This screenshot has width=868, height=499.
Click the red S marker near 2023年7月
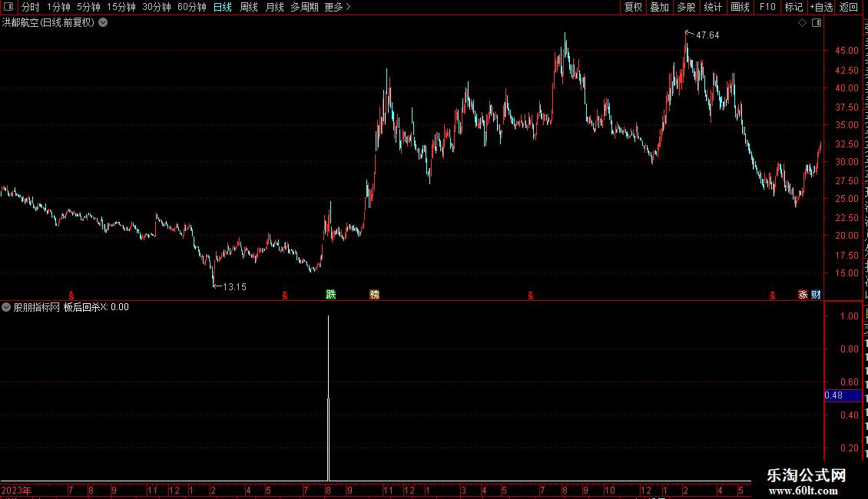[x=71, y=296]
